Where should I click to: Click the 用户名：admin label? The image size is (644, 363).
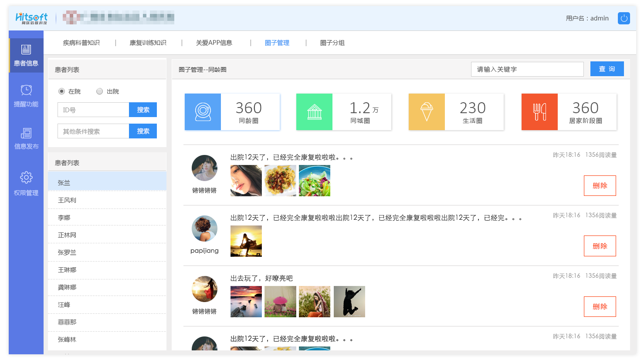(587, 18)
